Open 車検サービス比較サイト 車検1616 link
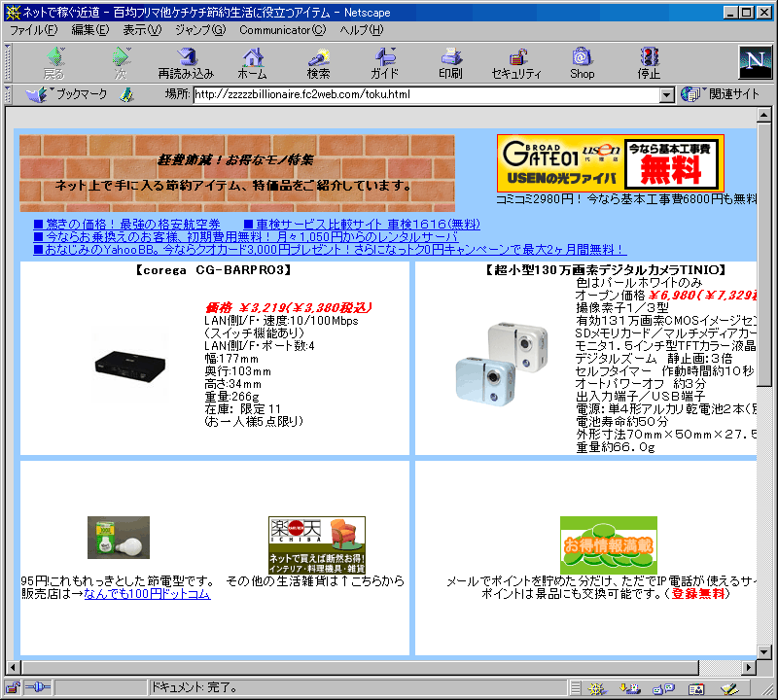The height and width of the screenshot is (700, 778). [x=362, y=225]
